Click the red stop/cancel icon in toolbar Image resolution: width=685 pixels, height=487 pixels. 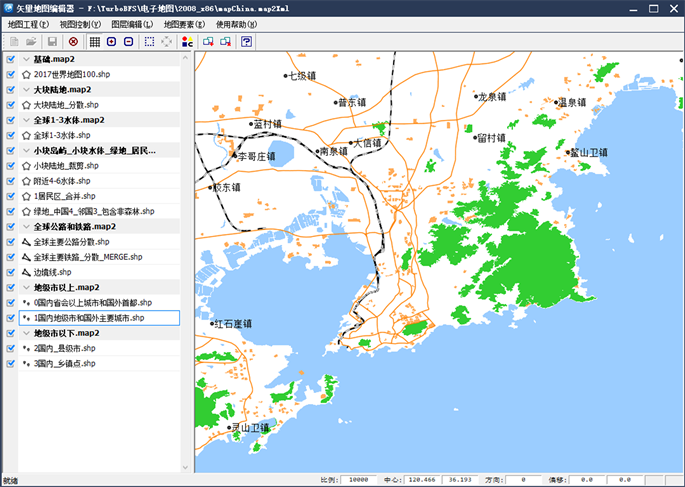click(73, 42)
